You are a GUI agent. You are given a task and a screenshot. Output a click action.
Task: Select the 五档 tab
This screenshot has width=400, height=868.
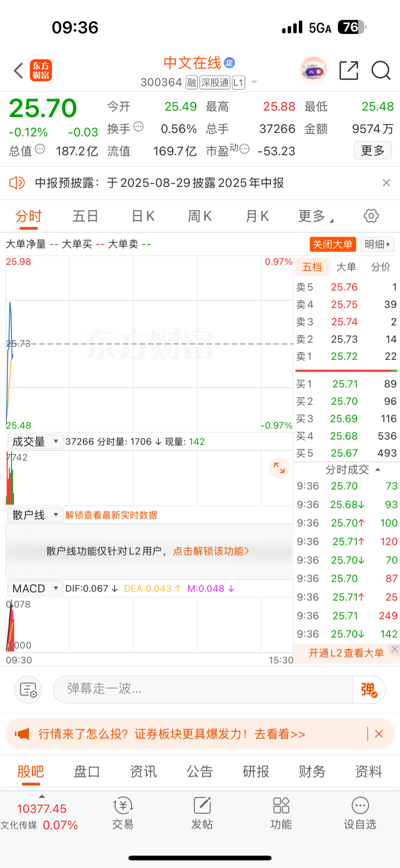312,267
